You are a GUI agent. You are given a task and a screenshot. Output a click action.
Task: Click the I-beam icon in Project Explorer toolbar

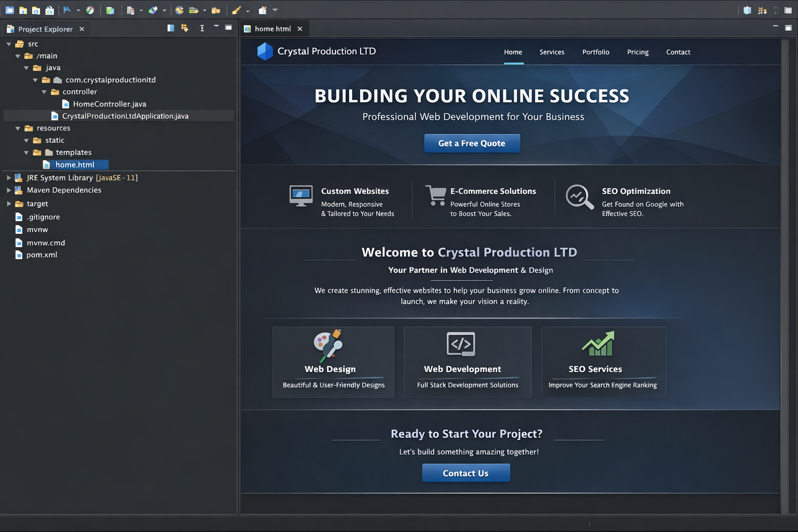click(202, 28)
